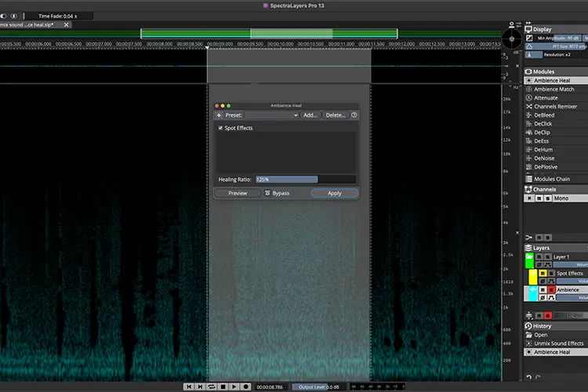Start playback with the play button
The width and height of the screenshot is (588, 392).
234,387
